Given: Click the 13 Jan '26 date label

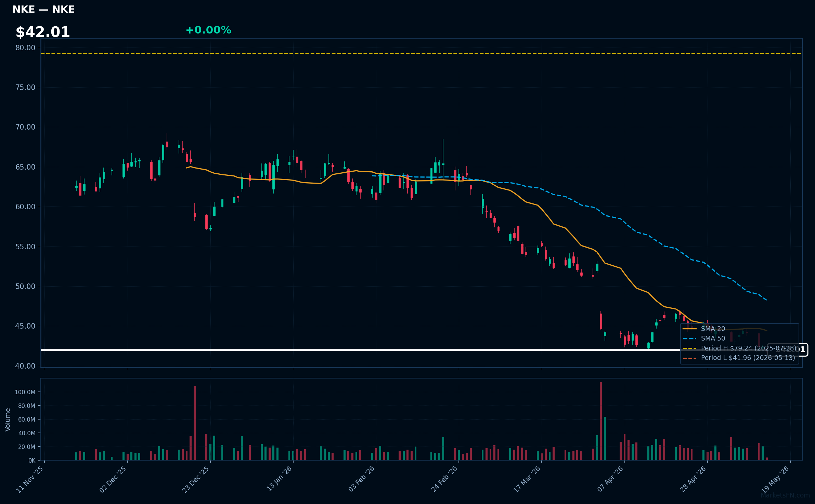Looking at the screenshot, I should pyautogui.click(x=279, y=479).
